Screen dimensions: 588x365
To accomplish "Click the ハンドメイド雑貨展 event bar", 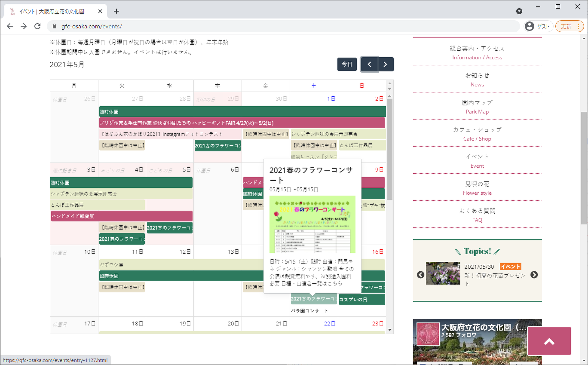I will pos(122,216).
